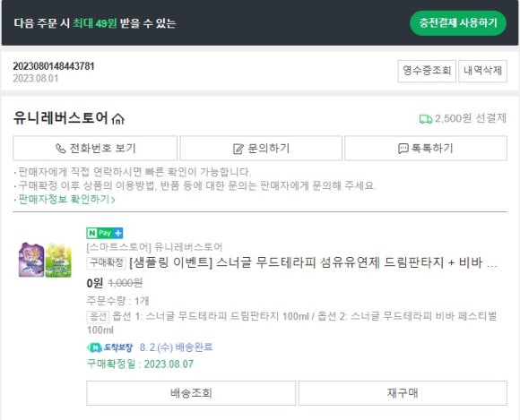Click the order date 2023.08.01
520x420 pixels.
(36, 79)
